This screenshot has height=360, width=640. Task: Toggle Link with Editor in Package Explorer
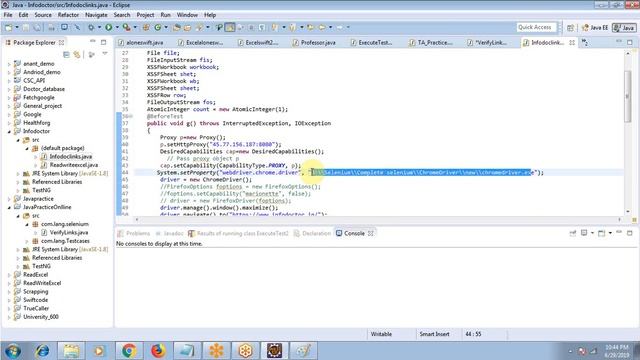pyautogui.click(x=77, y=54)
